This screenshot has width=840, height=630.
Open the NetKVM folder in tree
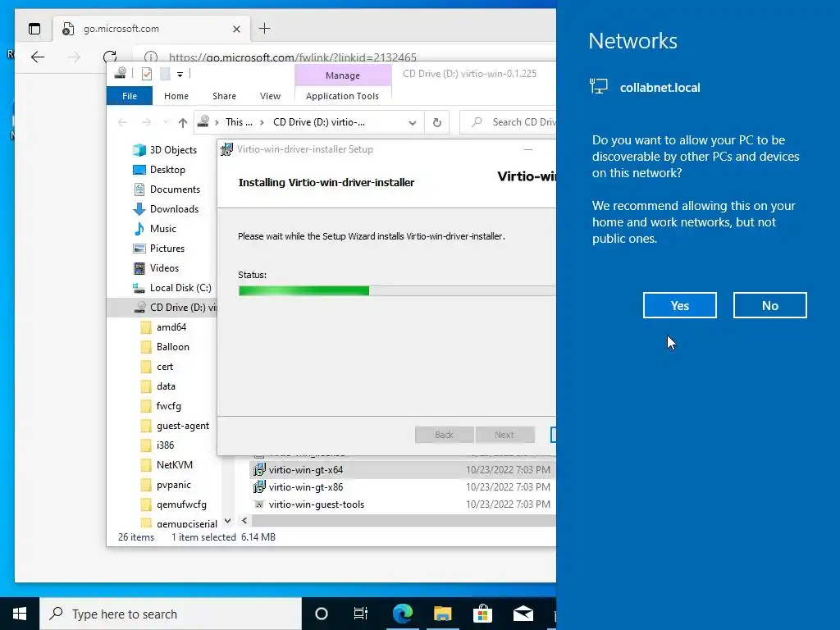point(167,465)
